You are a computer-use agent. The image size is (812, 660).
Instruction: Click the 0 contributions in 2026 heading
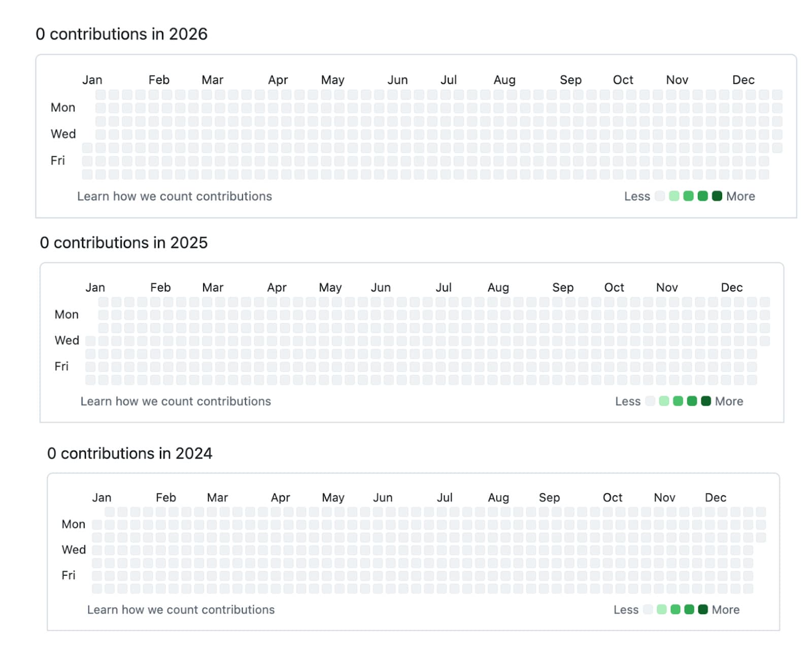click(121, 34)
